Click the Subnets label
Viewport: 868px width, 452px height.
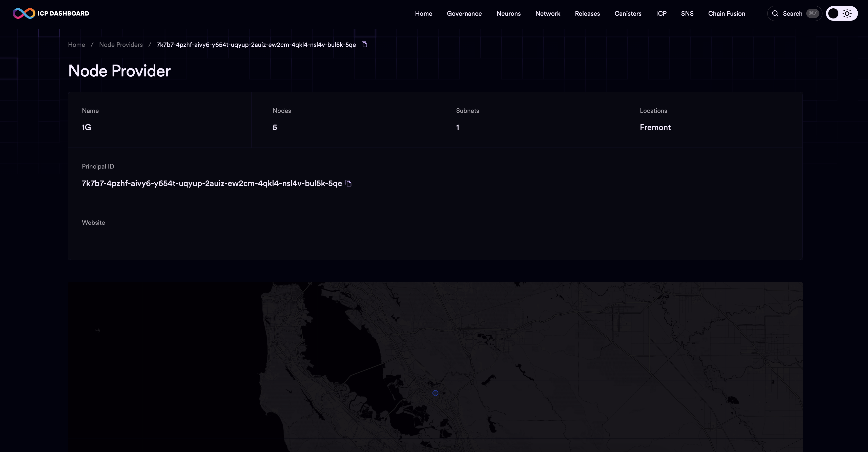(x=467, y=111)
